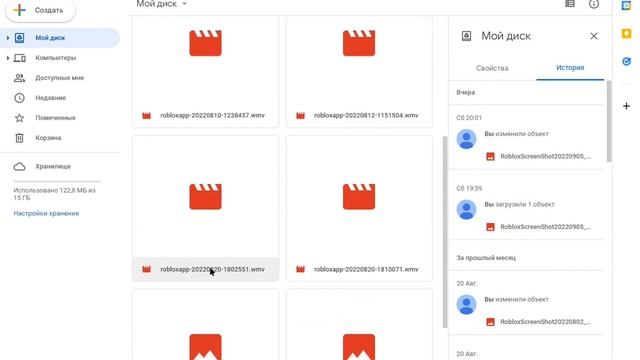Click file name robloxapp-20220812-1151504.wmv

point(366,116)
